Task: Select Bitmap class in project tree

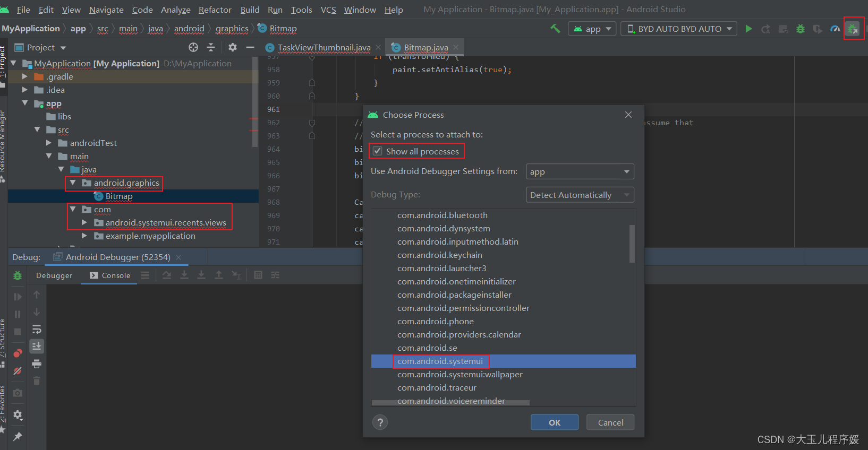Action: click(x=118, y=196)
